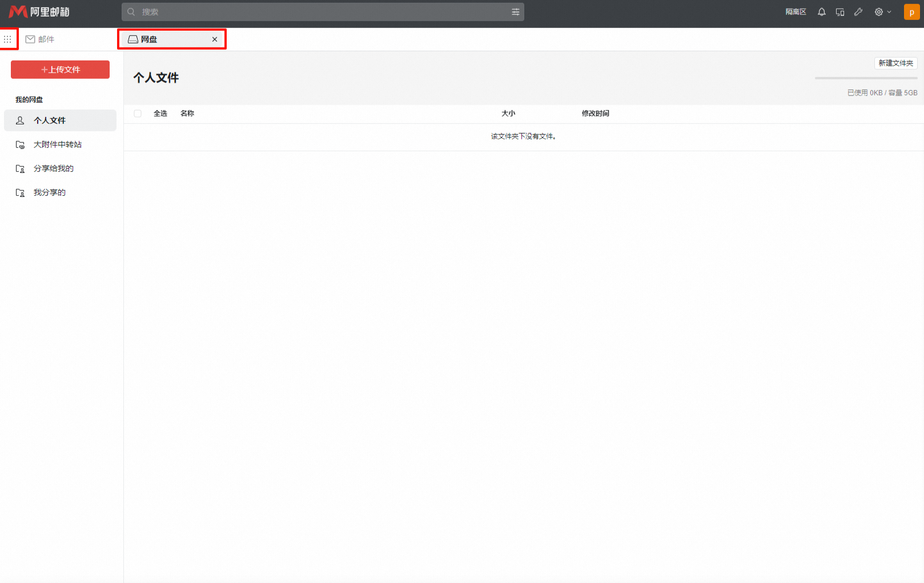Open advanced search filter icon
Image resolution: width=924 pixels, height=583 pixels.
(x=515, y=12)
